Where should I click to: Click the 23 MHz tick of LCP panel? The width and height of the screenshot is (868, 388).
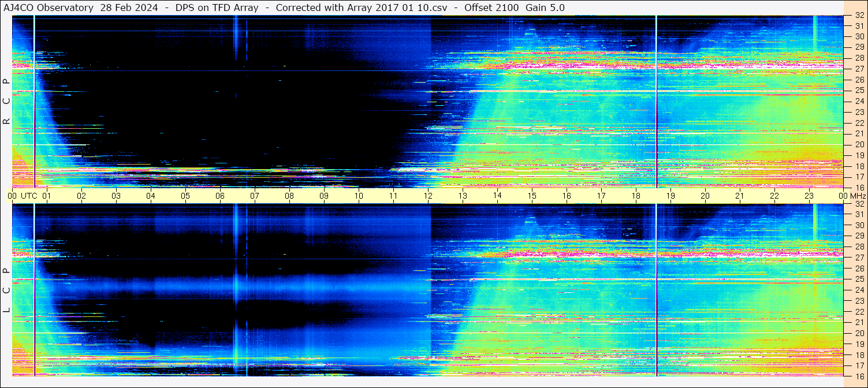859,301
